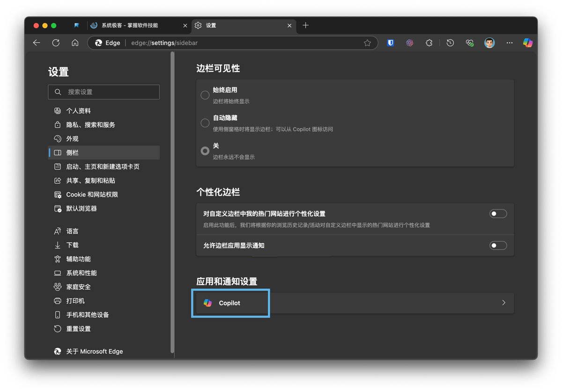Reload the page with refresh icon
Image resolution: width=562 pixels, height=392 pixels.
coord(56,43)
